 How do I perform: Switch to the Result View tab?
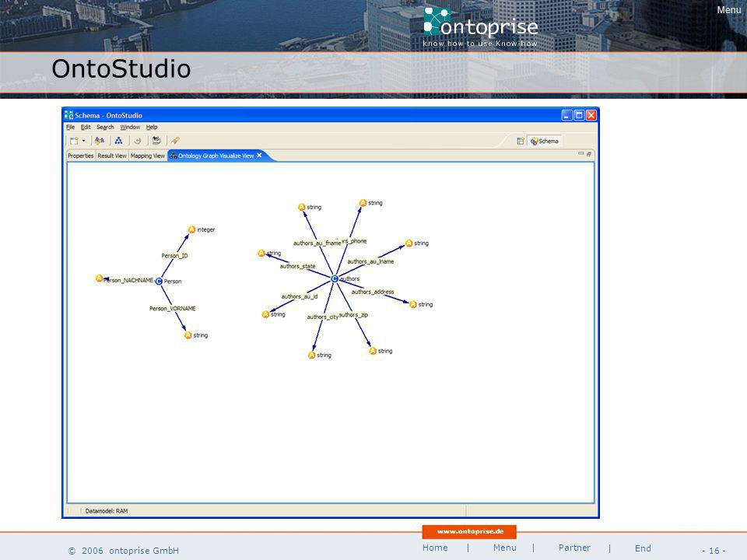(x=112, y=156)
